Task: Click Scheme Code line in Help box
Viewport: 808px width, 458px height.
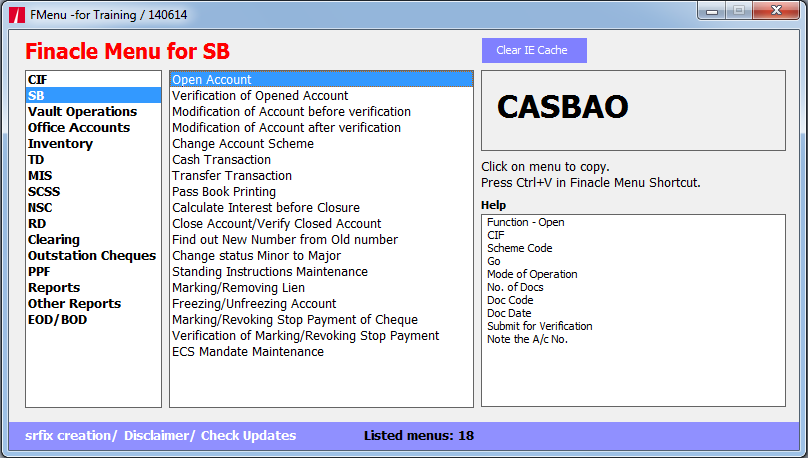Action: 519,248
